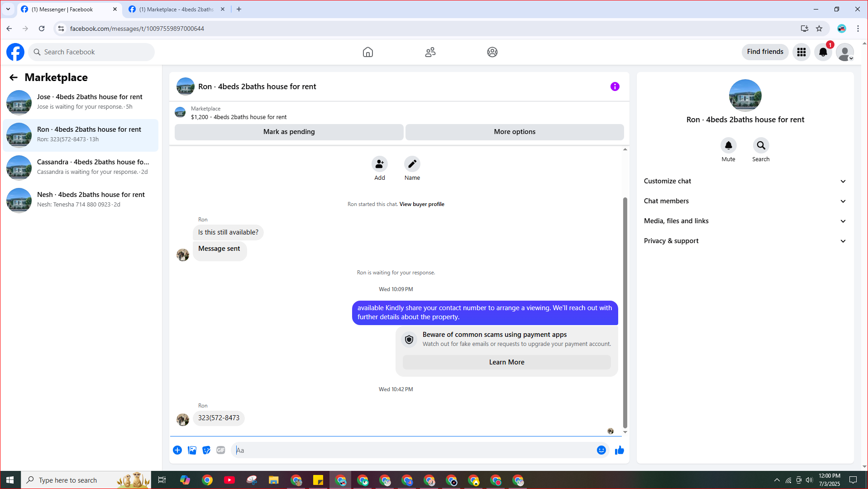This screenshot has width=868, height=489.
Task: Expand the Privacy & support section
Action: click(745, 241)
